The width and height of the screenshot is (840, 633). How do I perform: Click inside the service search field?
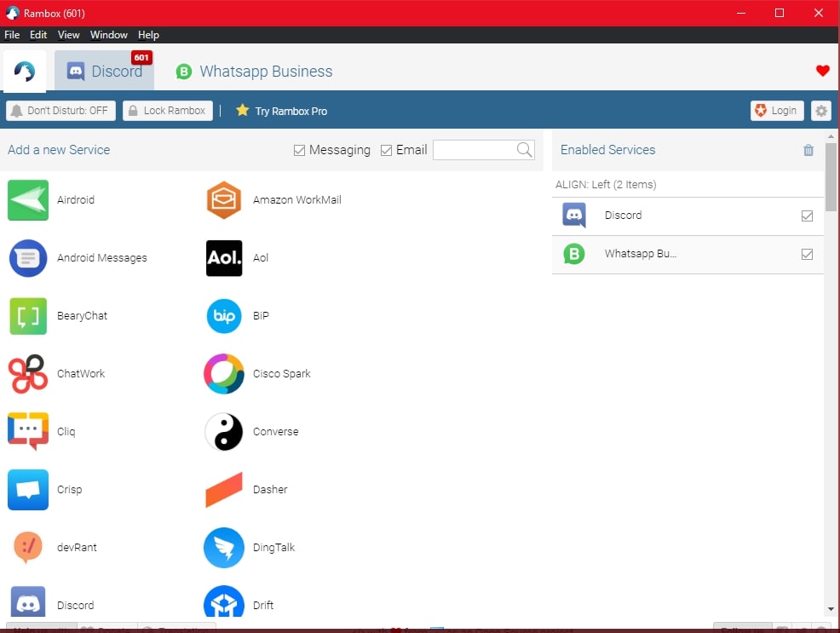pos(477,150)
